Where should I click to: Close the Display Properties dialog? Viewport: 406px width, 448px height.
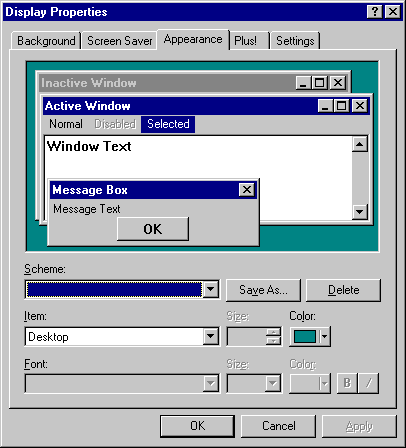tap(393, 12)
